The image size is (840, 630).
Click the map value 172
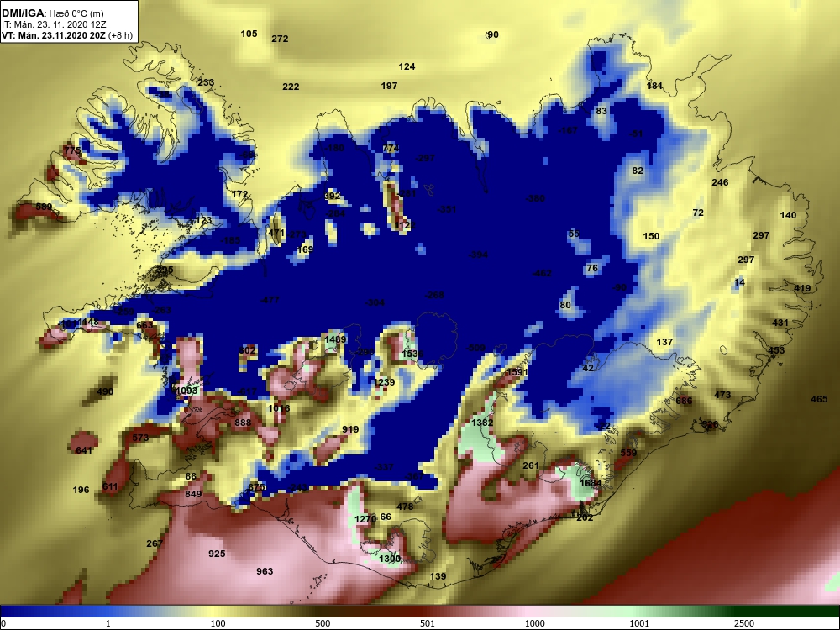[239, 194]
